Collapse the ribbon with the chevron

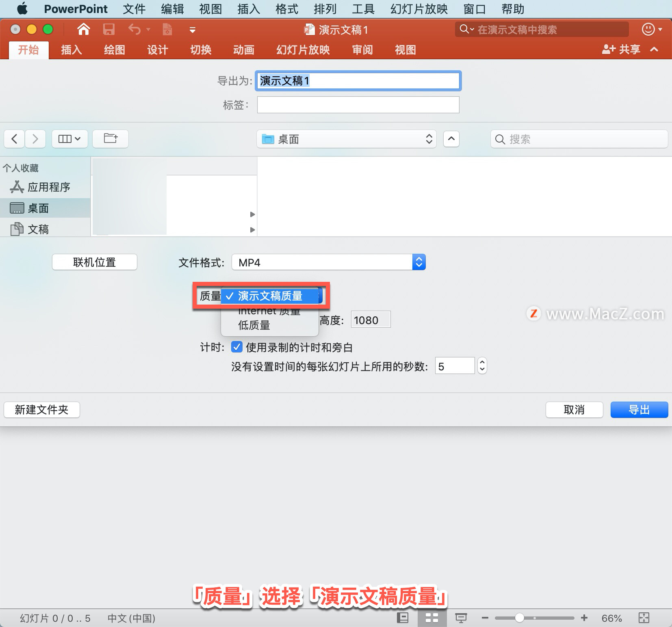[x=654, y=50]
